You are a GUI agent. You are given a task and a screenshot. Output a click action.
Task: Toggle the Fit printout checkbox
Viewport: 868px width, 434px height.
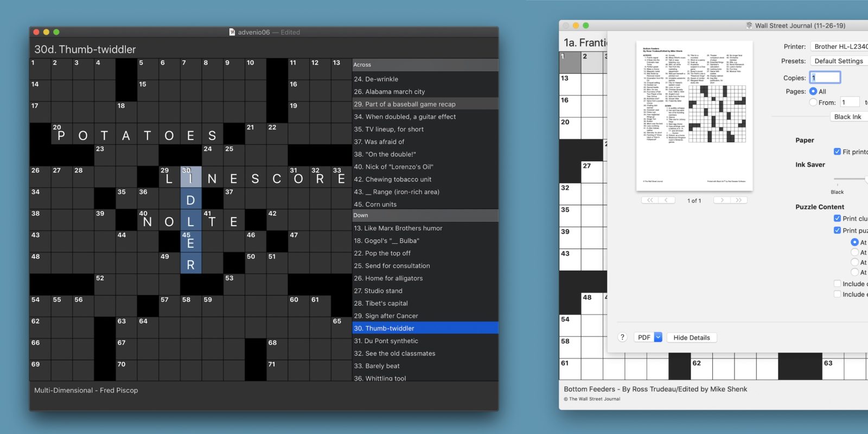(x=837, y=151)
